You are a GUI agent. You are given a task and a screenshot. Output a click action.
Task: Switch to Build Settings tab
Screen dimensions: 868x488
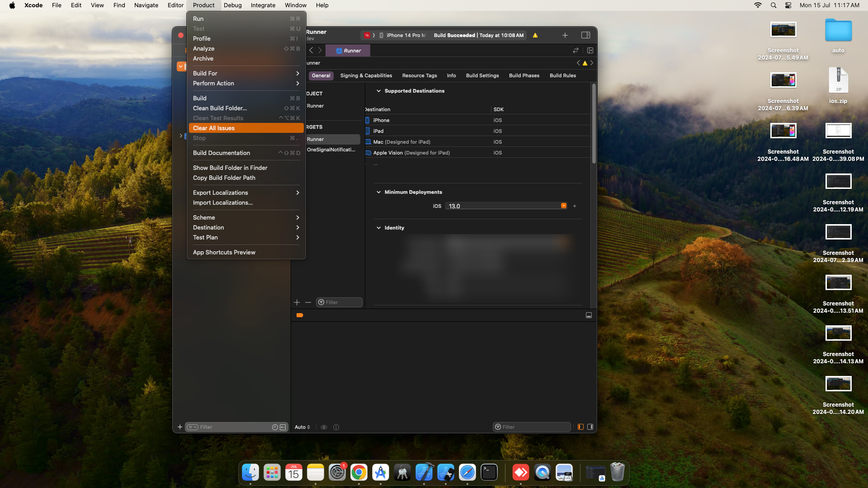click(482, 75)
